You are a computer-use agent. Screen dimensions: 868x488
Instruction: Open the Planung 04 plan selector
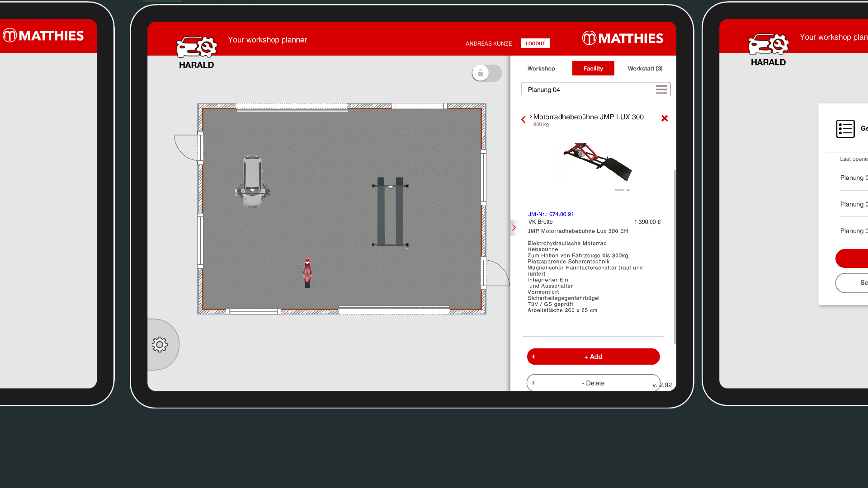coord(596,89)
